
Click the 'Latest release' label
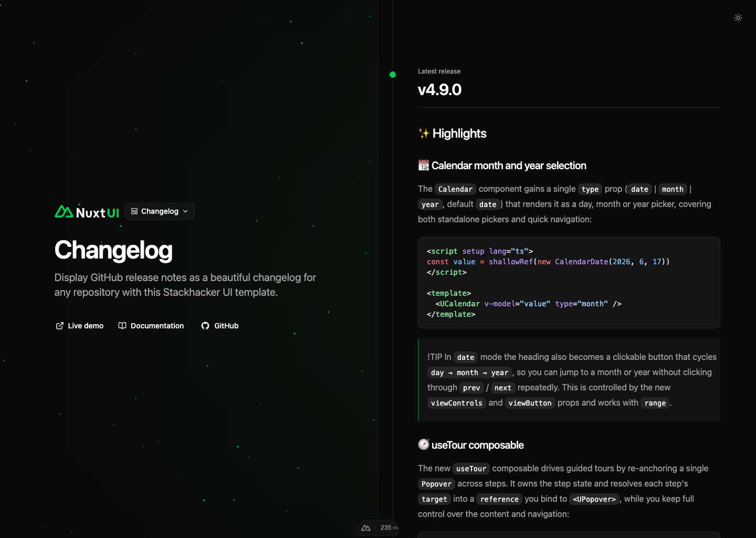439,71
